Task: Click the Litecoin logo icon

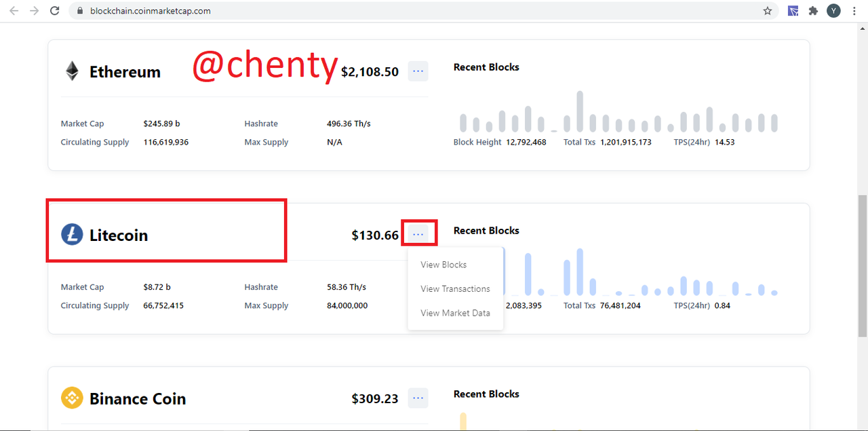Action: [x=72, y=234]
